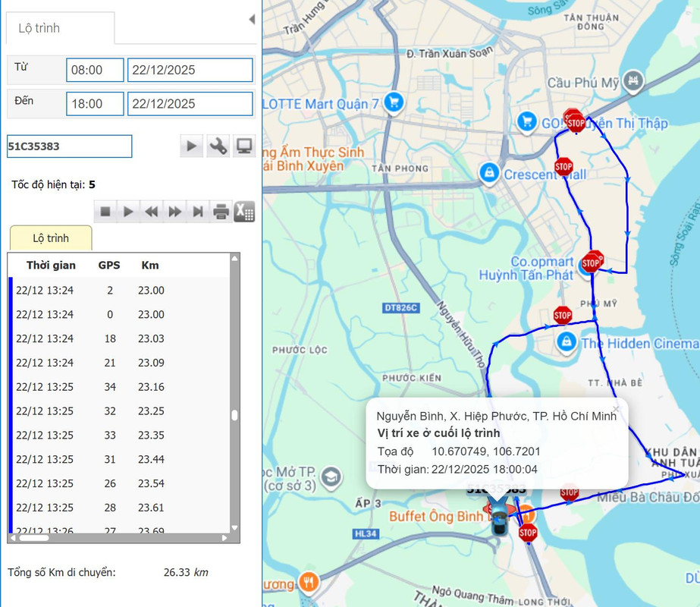Stop route playback with the stop button
This screenshot has width=700, height=607.
tap(105, 211)
